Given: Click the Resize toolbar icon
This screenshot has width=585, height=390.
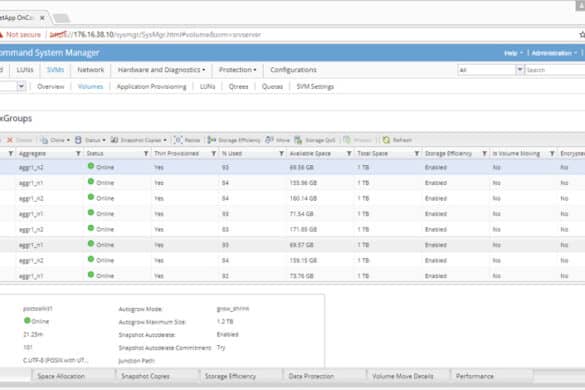Looking at the screenshot, I should coord(178,140).
